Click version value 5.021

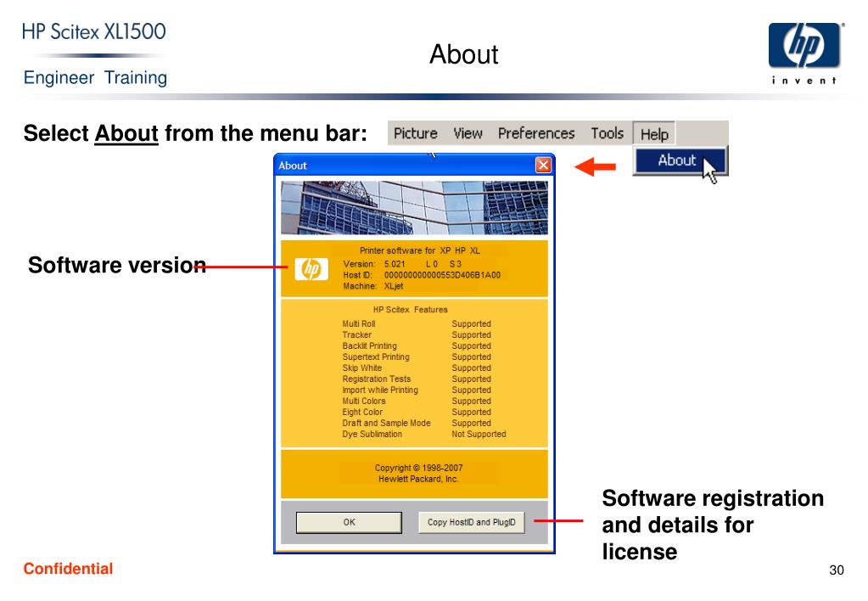(x=395, y=264)
